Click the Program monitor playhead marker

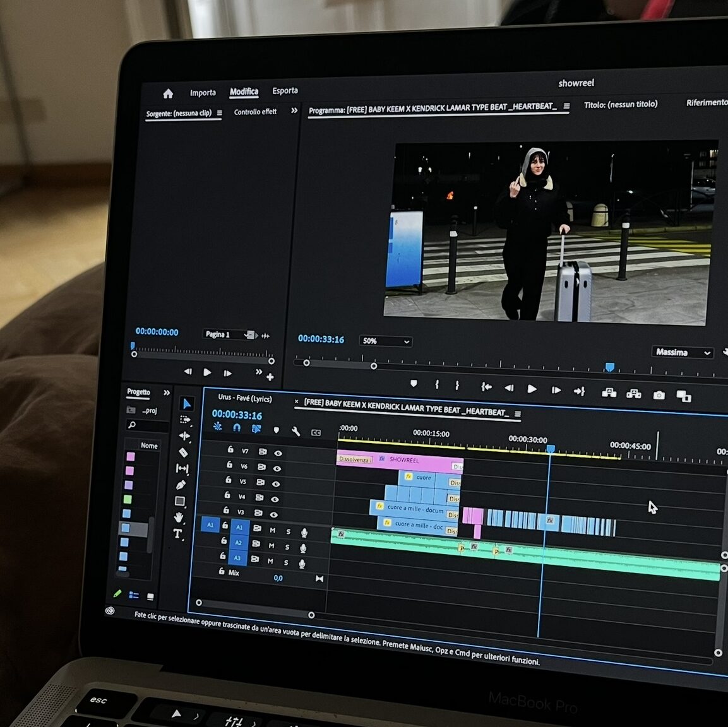pos(609,367)
